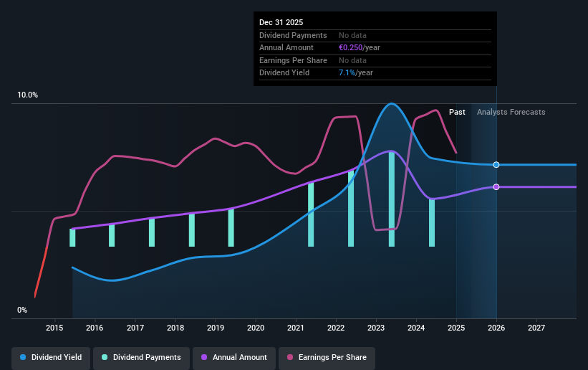588x370 pixels.
Task: Click the 2021 x-axis label
Action: [x=296, y=328]
